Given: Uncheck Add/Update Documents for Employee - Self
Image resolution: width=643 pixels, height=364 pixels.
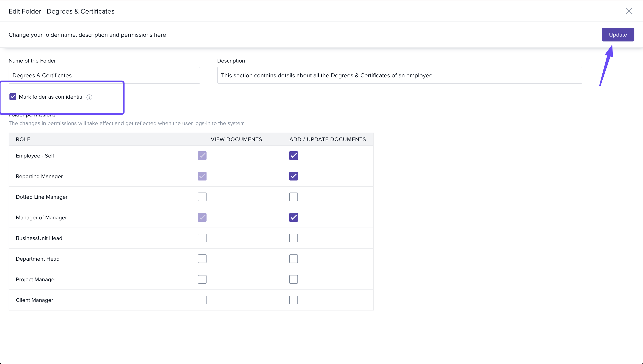Looking at the screenshot, I should pyautogui.click(x=293, y=156).
